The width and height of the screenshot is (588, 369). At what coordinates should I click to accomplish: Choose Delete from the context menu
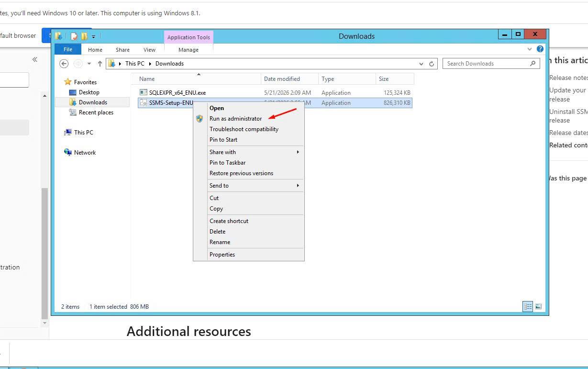[217, 232]
